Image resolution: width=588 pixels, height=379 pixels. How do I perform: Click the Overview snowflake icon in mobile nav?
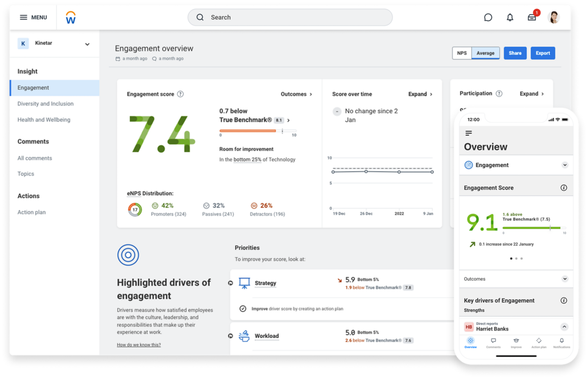[x=470, y=341]
